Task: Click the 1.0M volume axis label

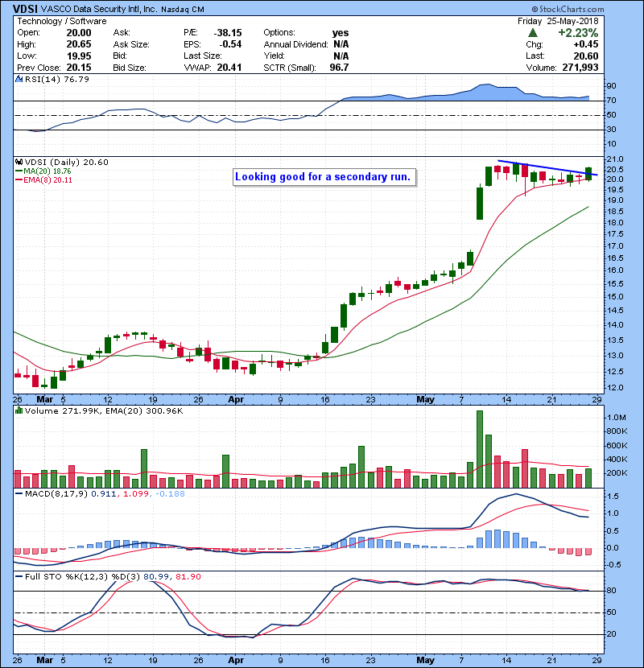Action: coord(617,417)
